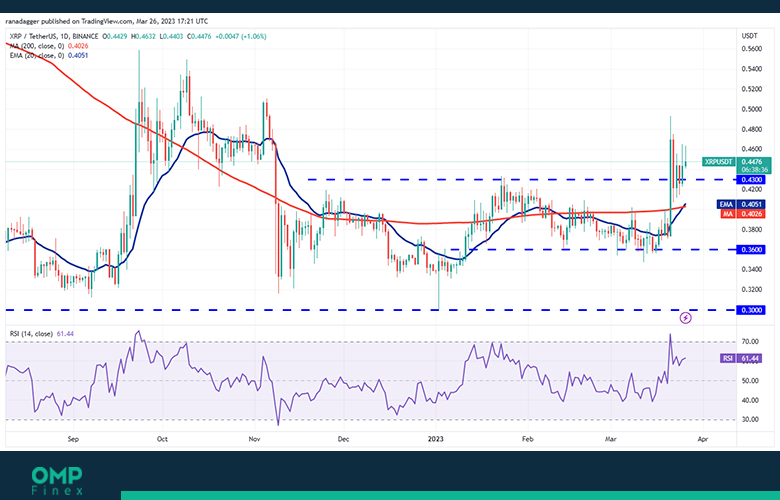Click the purple lightning bolt event icon
780x500 pixels.
685,318
